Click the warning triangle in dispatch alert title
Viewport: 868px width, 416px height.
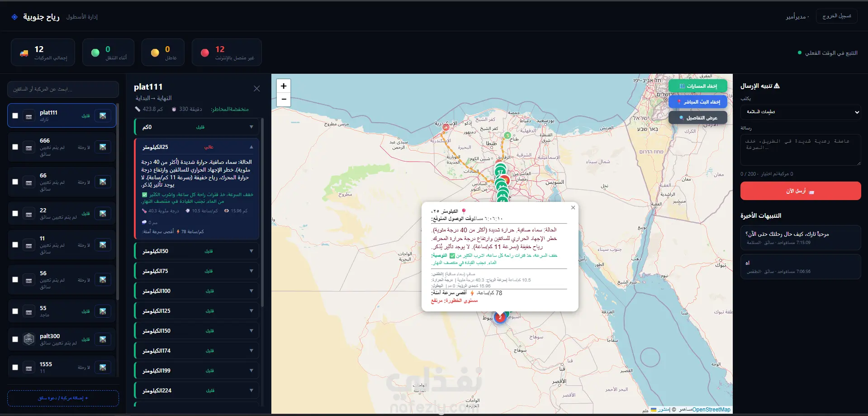[777, 86]
